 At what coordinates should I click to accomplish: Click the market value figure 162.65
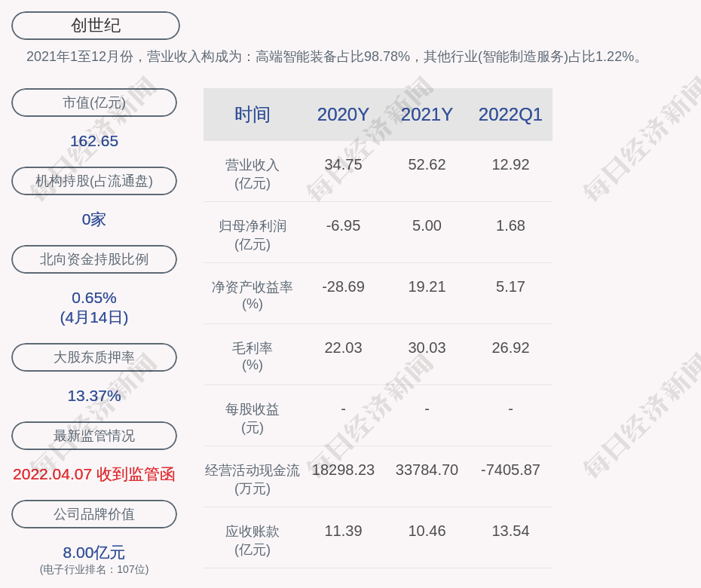(x=94, y=141)
